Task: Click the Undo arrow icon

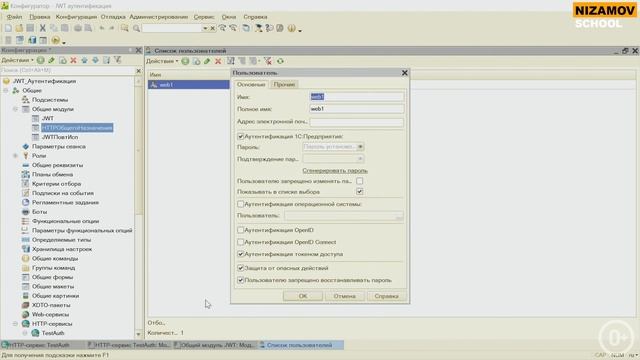Action: click(102, 28)
